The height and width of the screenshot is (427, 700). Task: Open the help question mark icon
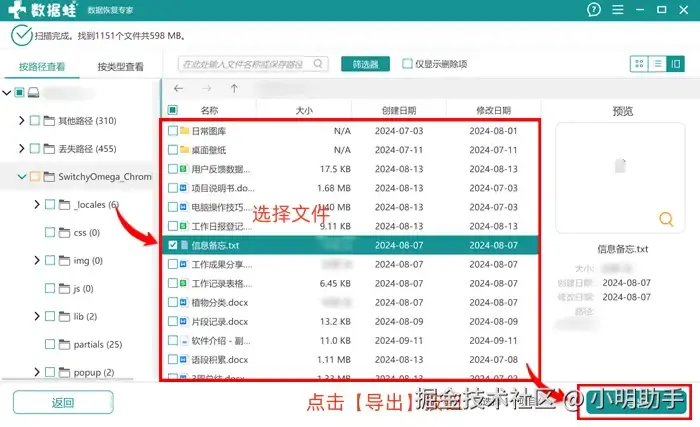click(594, 9)
